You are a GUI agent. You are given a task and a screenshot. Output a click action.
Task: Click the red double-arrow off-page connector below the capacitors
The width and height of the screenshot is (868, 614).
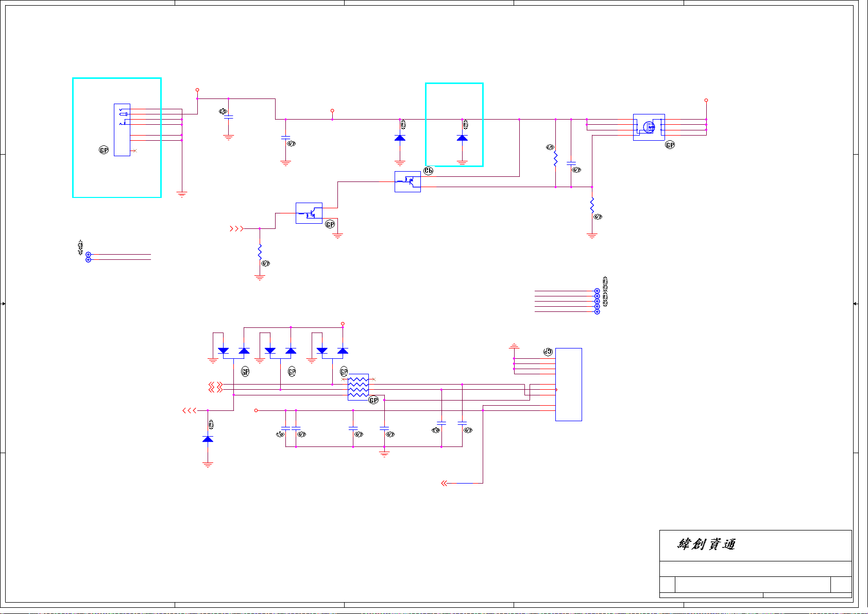click(445, 483)
